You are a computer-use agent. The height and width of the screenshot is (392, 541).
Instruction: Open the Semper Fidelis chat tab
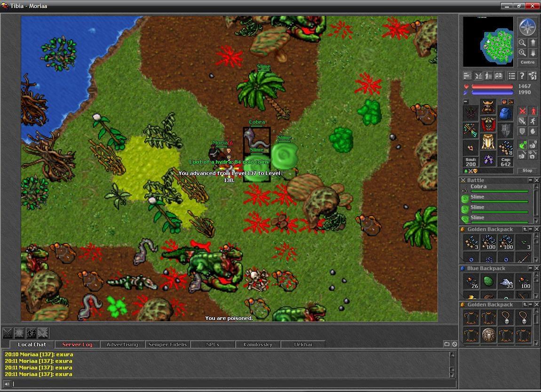167,344
